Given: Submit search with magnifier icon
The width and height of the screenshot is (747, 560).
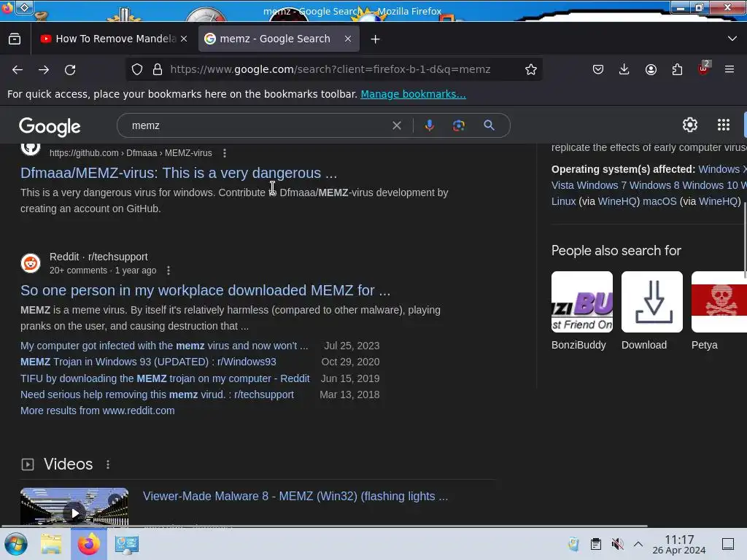Looking at the screenshot, I should pos(489,125).
